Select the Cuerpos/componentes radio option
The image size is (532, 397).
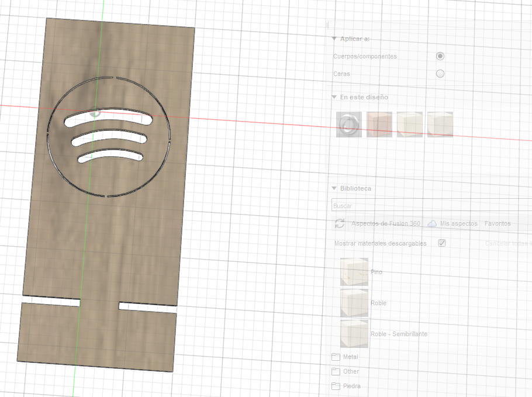pos(440,56)
